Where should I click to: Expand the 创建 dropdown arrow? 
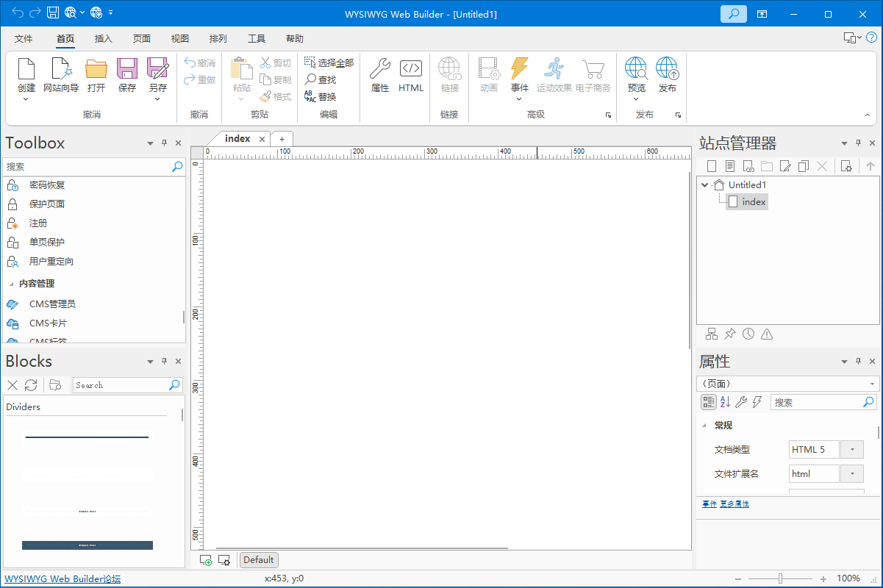click(x=26, y=99)
